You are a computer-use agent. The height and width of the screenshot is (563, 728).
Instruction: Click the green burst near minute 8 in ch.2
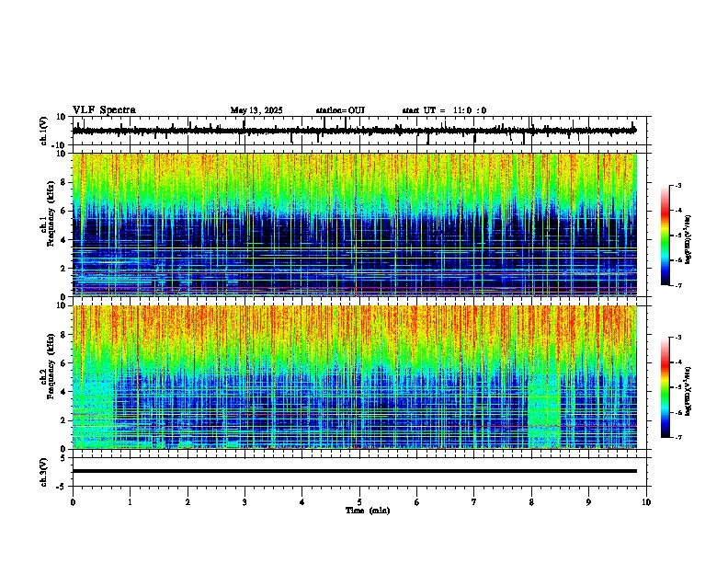(x=544, y=411)
